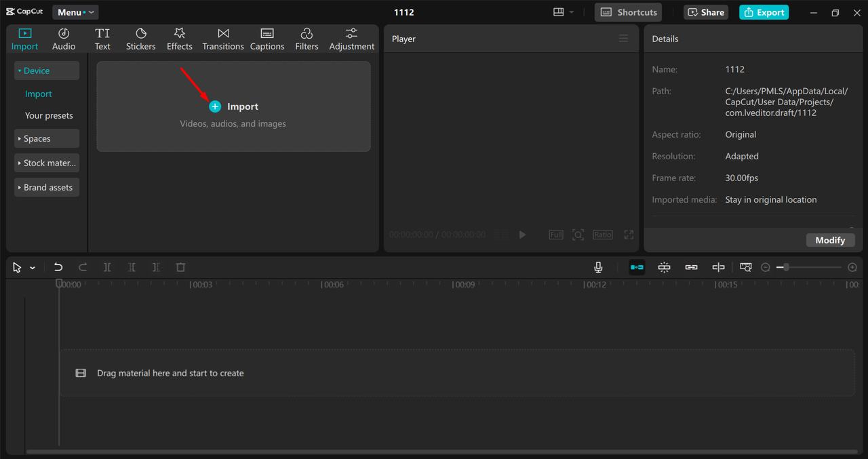Toggle main track magnet
The image size is (868, 459).
pos(637,267)
